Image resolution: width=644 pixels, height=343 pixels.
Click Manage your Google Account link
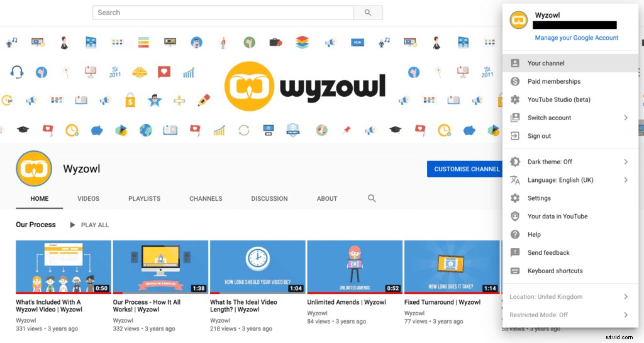576,38
